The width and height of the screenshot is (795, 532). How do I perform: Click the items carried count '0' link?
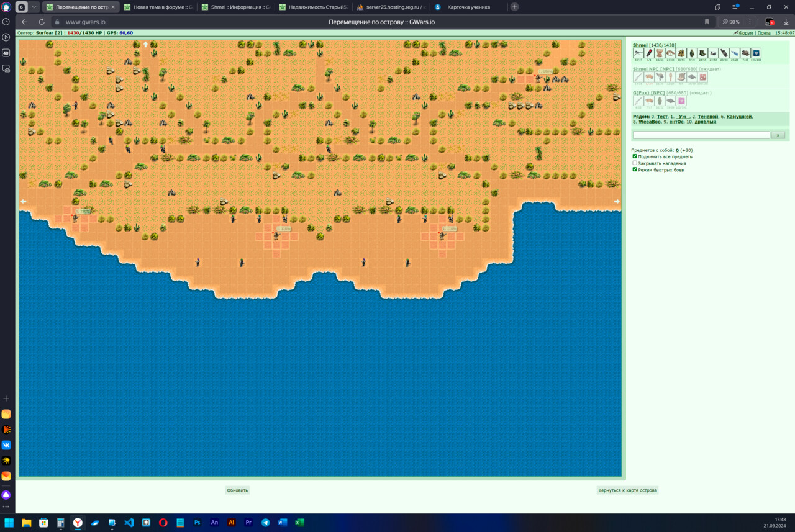click(x=678, y=150)
